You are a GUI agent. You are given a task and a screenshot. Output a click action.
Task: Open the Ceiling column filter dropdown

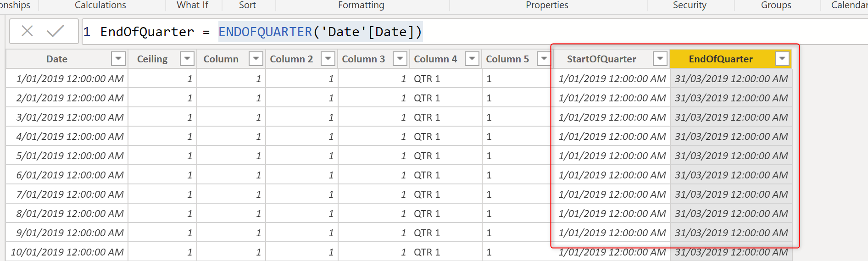point(187,59)
